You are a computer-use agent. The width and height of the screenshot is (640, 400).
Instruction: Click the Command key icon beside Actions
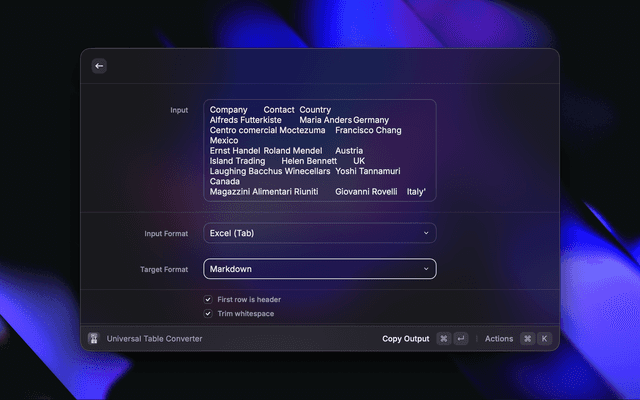(x=527, y=339)
